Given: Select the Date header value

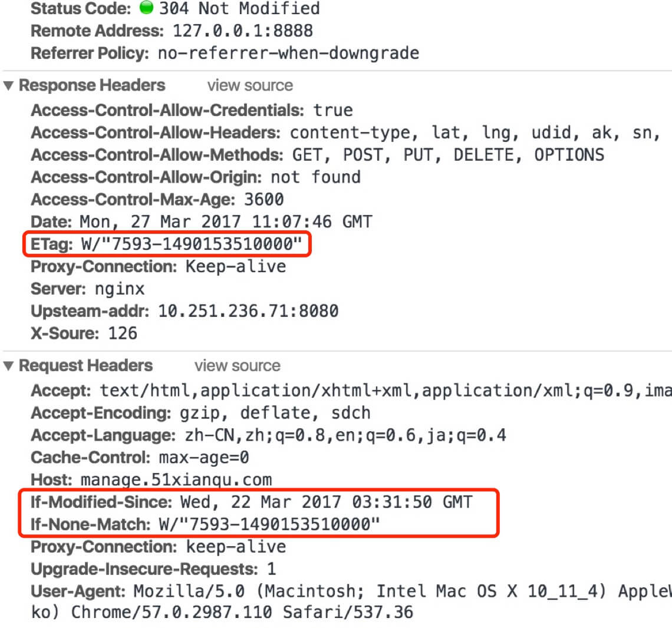Looking at the screenshot, I should (x=226, y=222).
